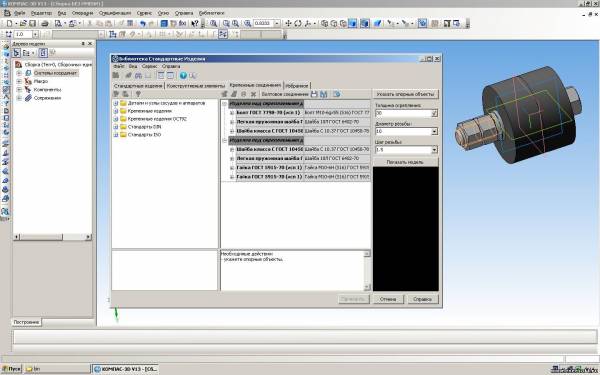Toggle first panel layout button in library toolbar
600x375 pixels.
click(161, 75)
